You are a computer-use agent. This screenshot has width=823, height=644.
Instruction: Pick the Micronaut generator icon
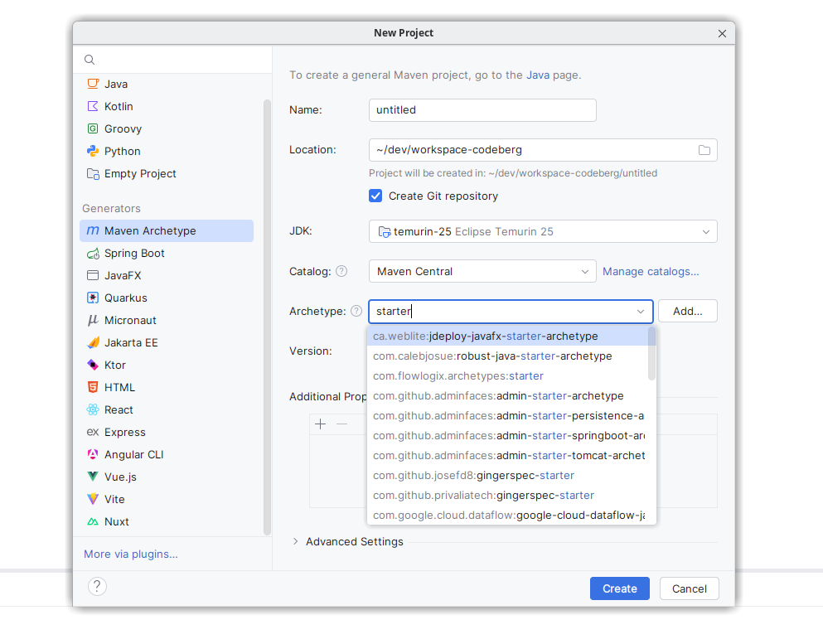(93, 321)
